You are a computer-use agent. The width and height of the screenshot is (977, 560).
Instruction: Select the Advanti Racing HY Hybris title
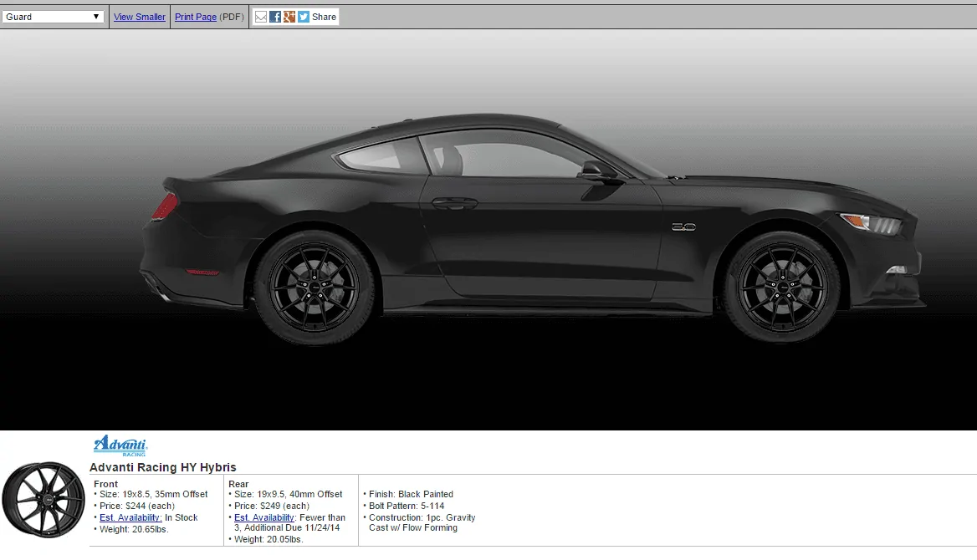[x=162, y=467]
